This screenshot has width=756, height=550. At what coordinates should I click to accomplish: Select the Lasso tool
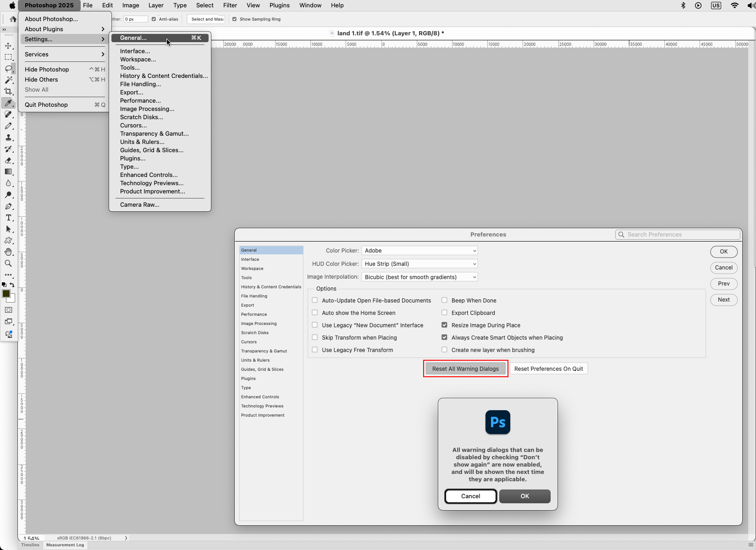pos(8,69)
